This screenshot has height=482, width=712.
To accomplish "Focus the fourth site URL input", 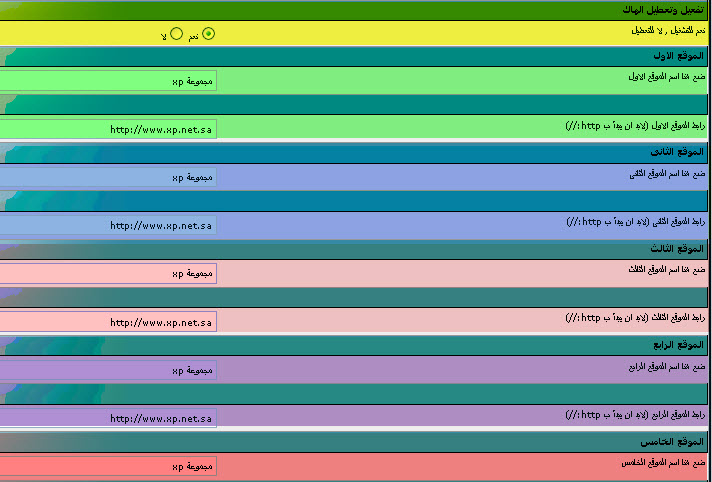I will click(108, 418).
